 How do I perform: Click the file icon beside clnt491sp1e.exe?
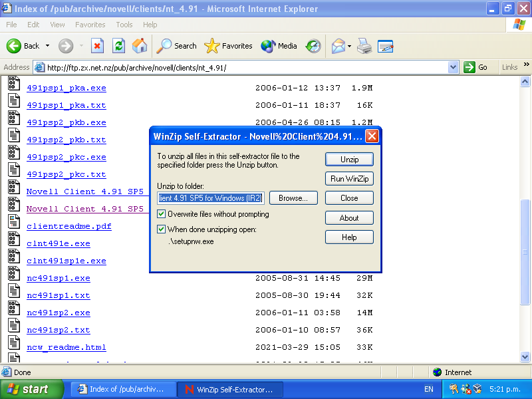[x=14, y=257]
